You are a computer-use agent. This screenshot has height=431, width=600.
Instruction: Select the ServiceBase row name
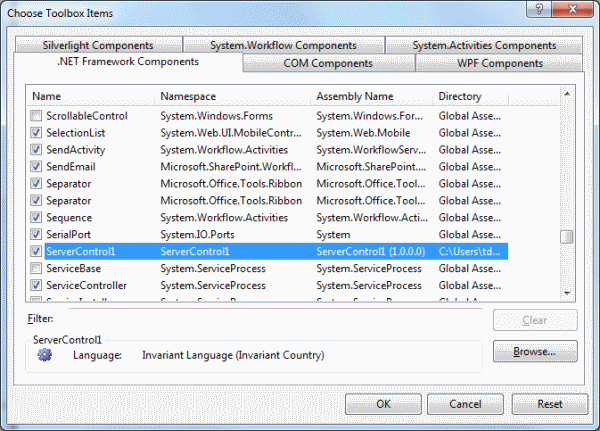coord(73,268)
